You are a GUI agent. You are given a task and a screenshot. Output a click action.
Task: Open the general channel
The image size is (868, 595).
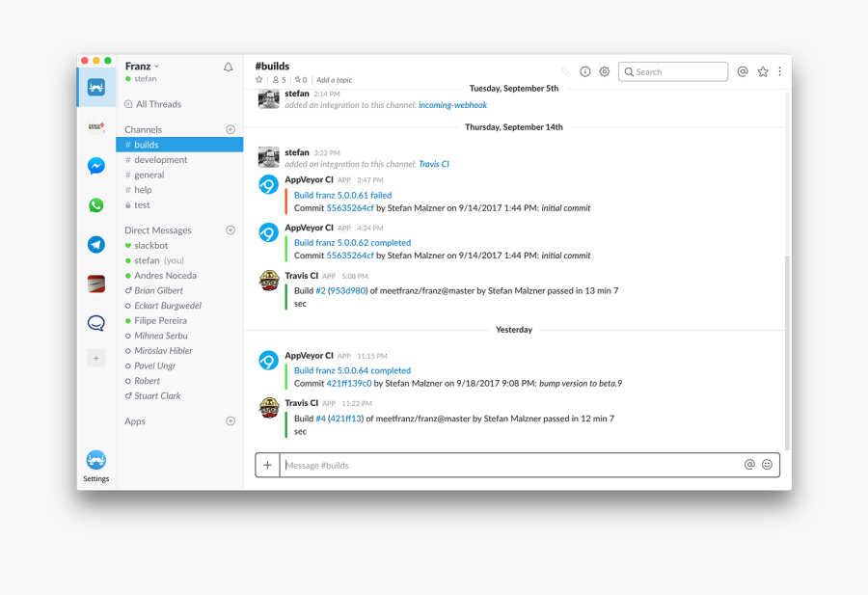(149, 176)
